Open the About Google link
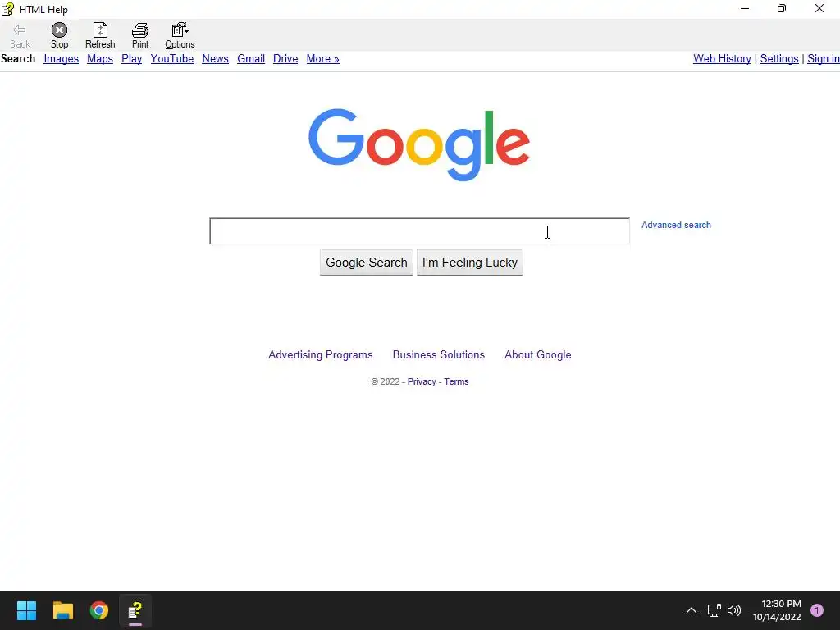The width and height of the screenshot is (840, 630). click(x=538, y=354)
